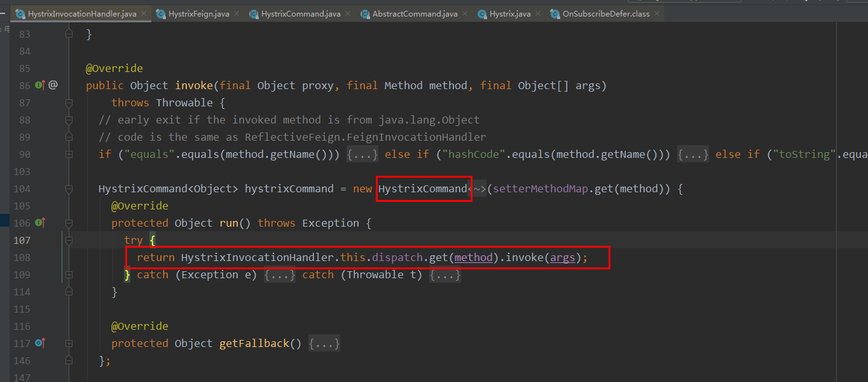Viewport: 868px width, 382px height.
Task: Collapse the invoke method via gutter fold marker
Action: [x=68, y=103]
